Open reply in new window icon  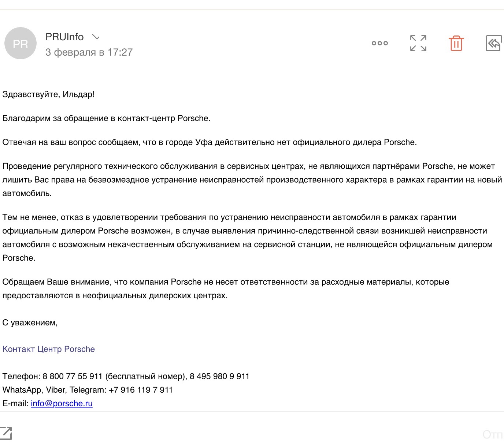click(x=5, y=433)
